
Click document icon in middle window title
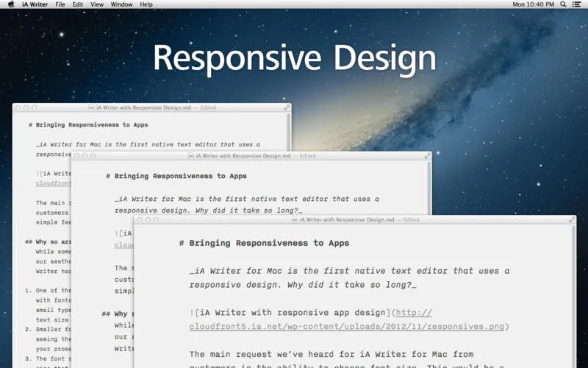tap(191, 156)
